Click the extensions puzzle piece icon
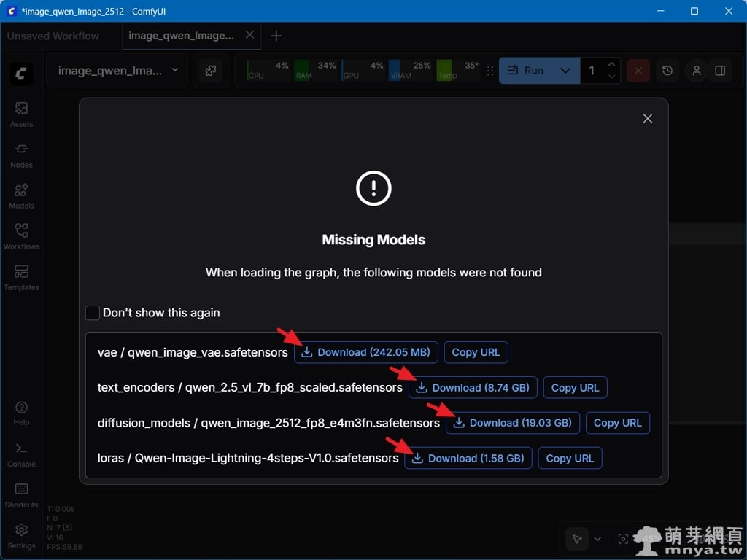 [x=211, y=71]
